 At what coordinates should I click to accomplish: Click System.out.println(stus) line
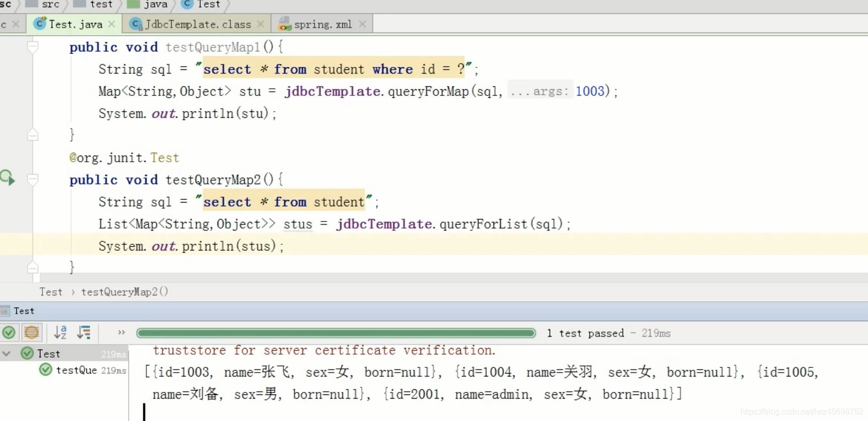coord(191,246)
